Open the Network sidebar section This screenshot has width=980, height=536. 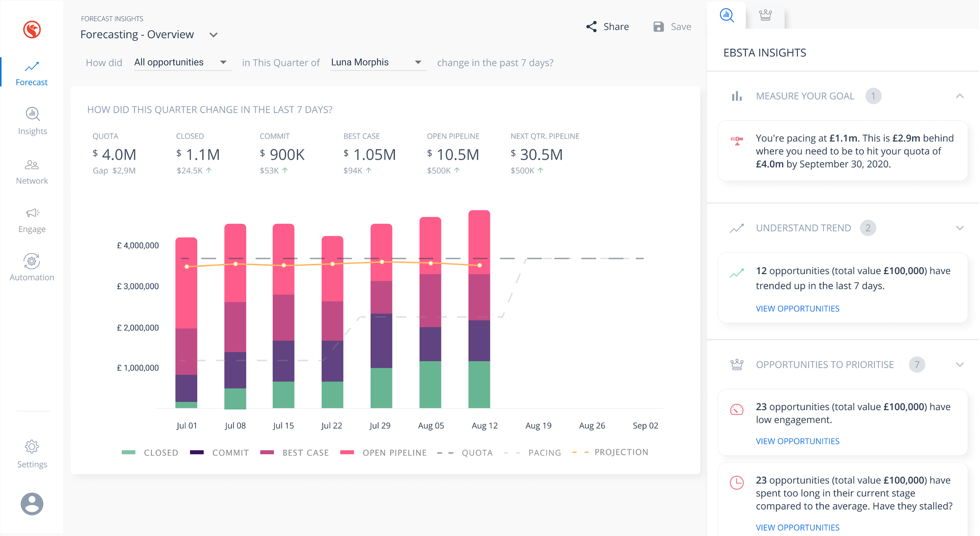(x=32, y=171)
